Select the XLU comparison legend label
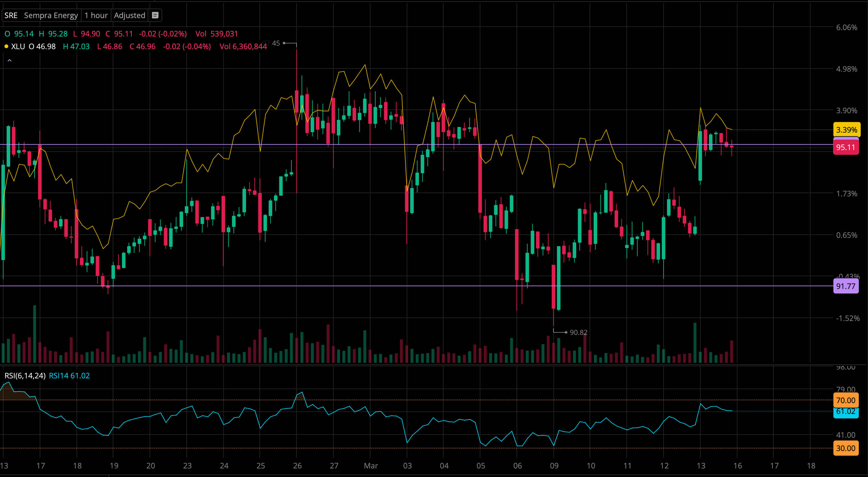Image resolution: width=868 pixels, height=477 pixels. coord(18,46)
